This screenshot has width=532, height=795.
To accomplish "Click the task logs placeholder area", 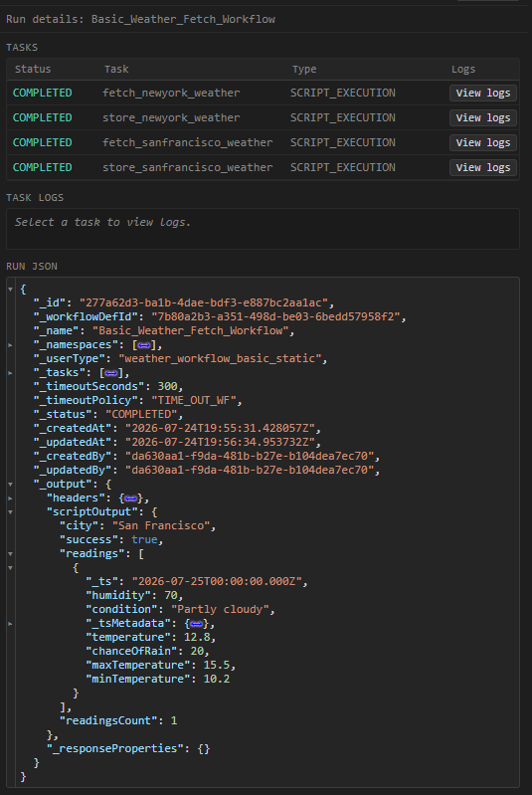I will pyautogui.click(x=263, y=229).
